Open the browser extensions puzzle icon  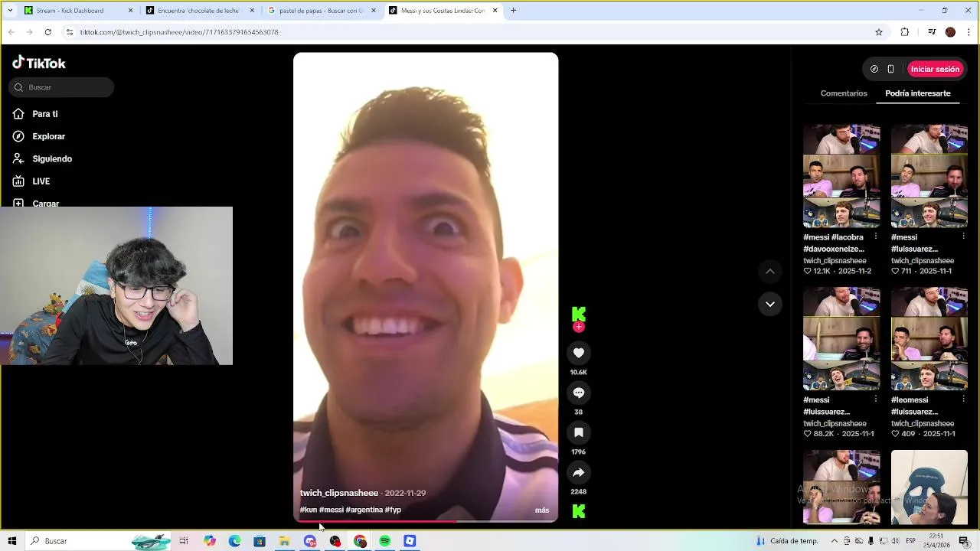(905, 32)
